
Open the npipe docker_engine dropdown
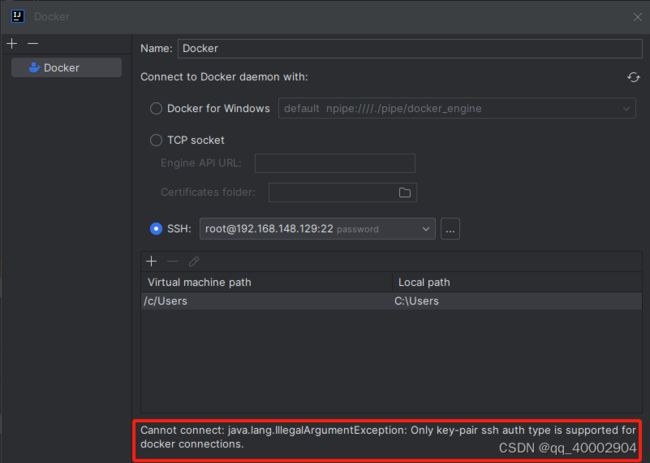[457, 109]
